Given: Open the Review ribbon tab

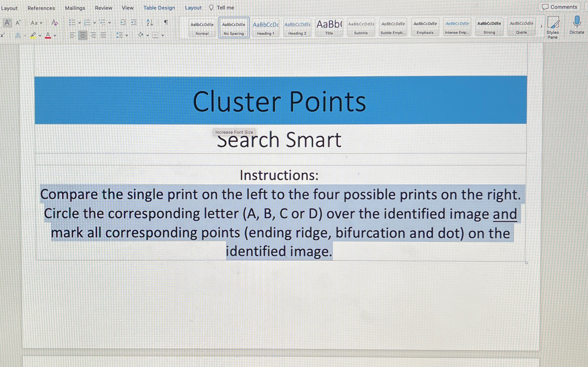Looking at the screenshot, I should 103,8.
